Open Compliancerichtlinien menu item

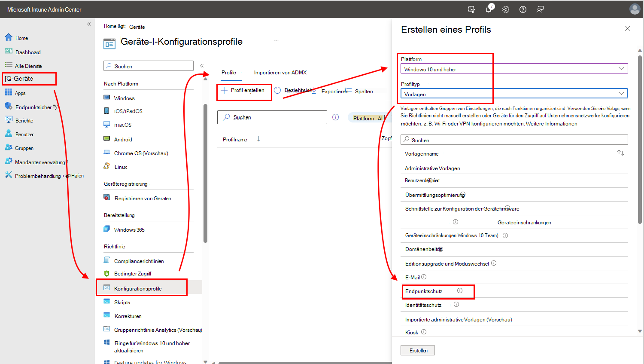[139, 261]
